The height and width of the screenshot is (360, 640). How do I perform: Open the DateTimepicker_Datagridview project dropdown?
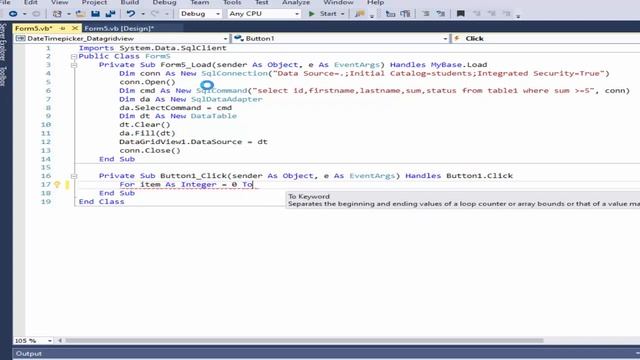click(x=122, y=38)
